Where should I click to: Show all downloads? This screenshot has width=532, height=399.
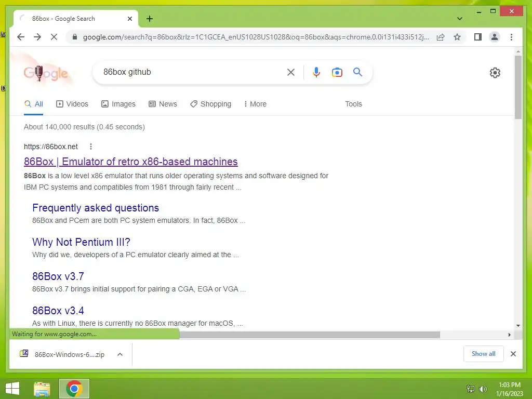pyautogui.click(x=483, y=354)
